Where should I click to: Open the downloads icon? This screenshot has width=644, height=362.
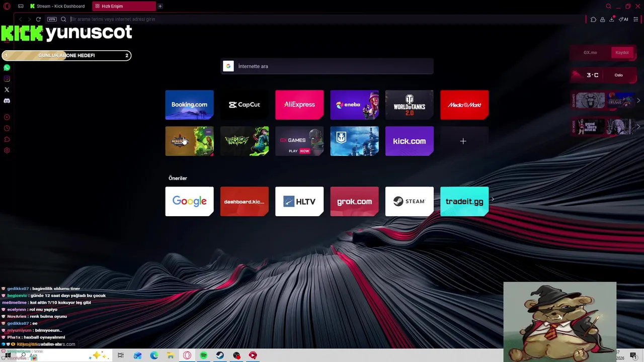pyautogui.click(x=611, y=19)
